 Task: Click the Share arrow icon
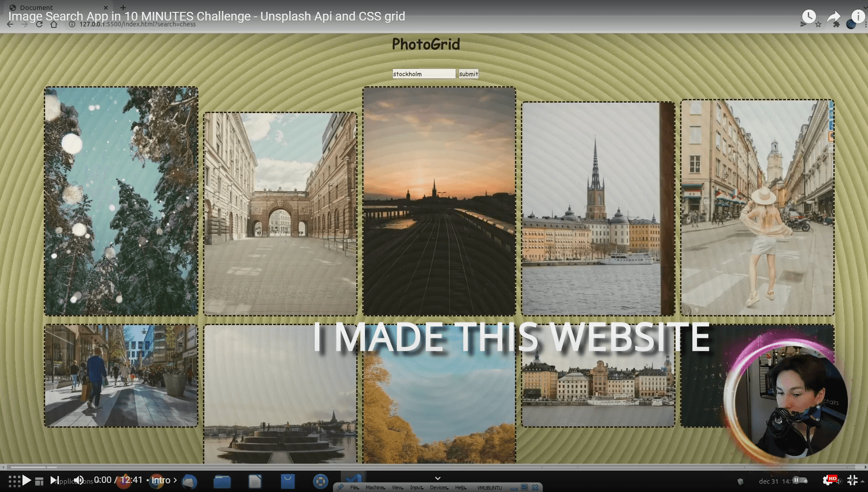point(834,17)
